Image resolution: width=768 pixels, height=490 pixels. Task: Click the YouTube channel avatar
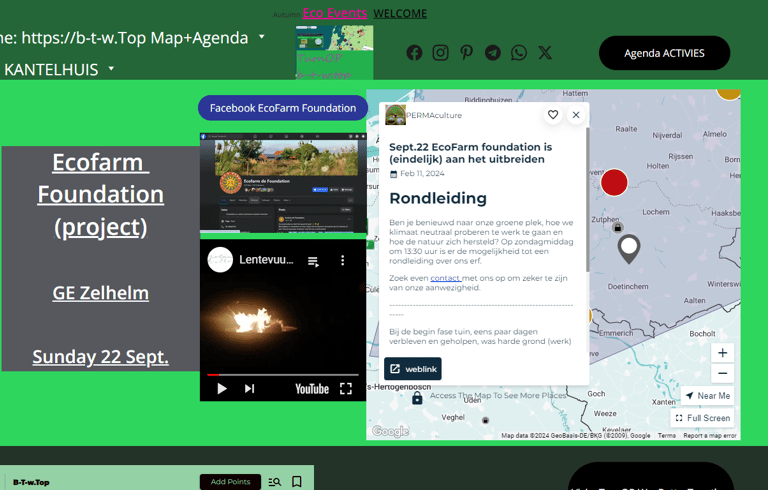pos(220,260)
